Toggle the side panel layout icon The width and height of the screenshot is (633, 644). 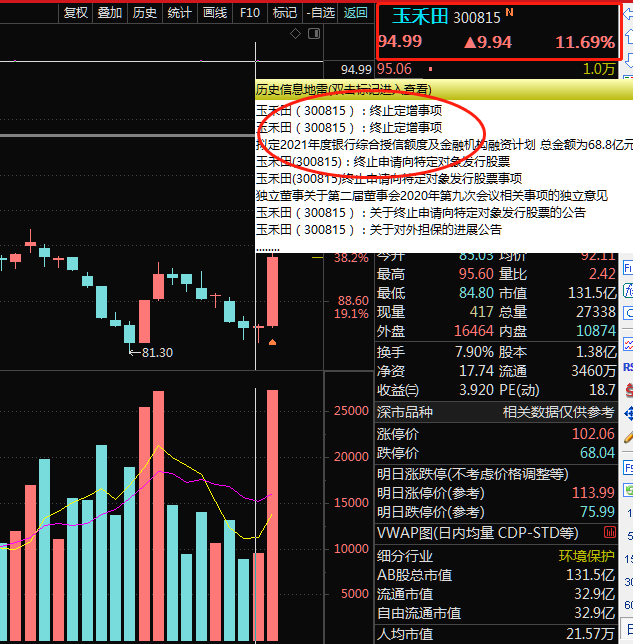(x=314, y=34)
